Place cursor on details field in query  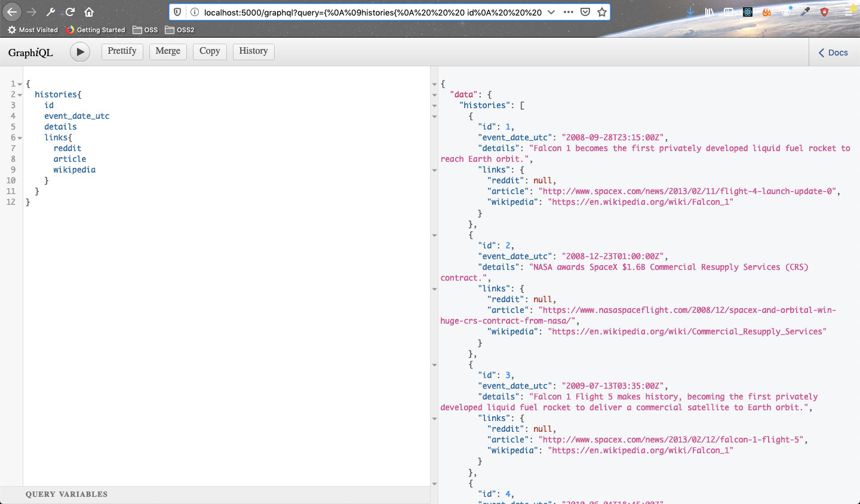pyautogui.click(x=60, y=127)
